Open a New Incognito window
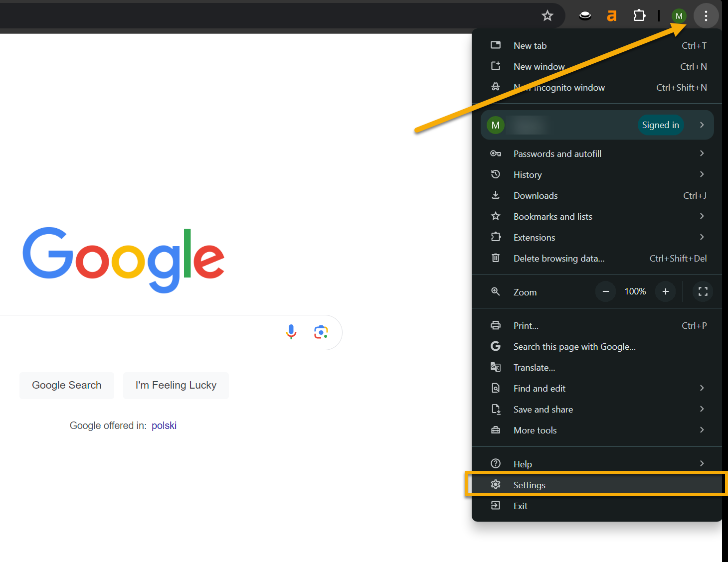This screenshot has width=728, height=562. [x=597, y=87]
